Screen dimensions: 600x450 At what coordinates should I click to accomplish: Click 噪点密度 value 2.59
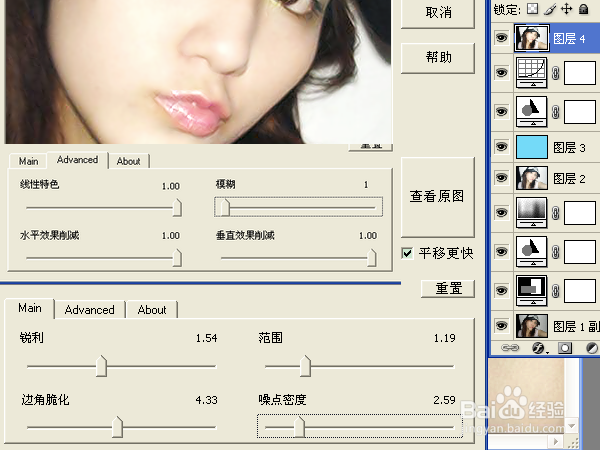pyautogui.click(x=445, y=400)
